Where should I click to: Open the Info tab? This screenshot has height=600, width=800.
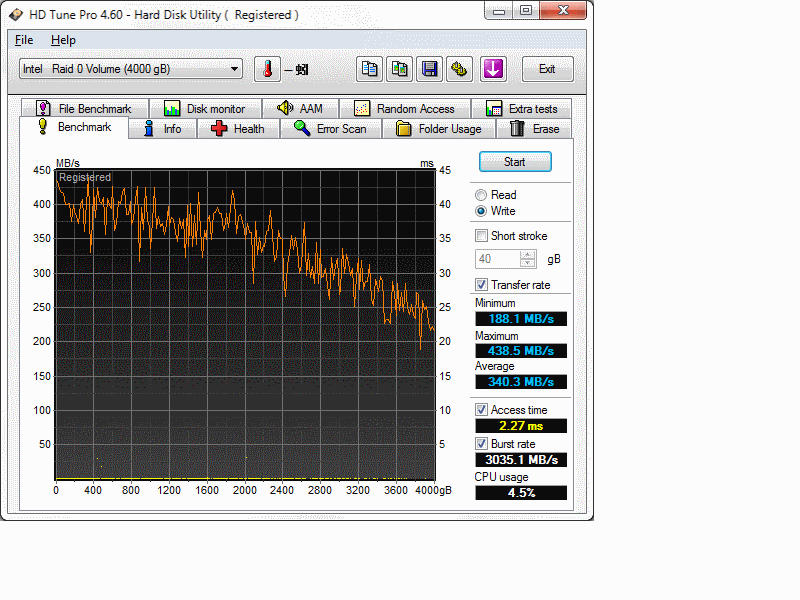click(162, 129)
